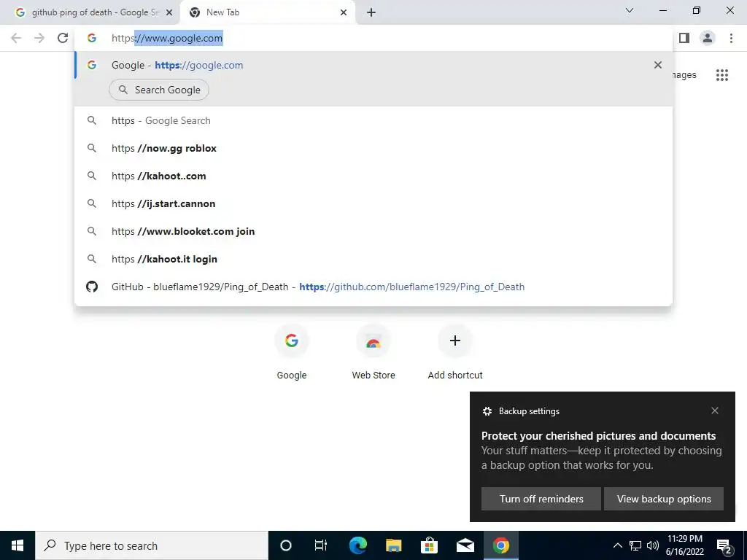Open Cortana circle icon on taskbar
This screenshot has width=747, height=560.
286,545
